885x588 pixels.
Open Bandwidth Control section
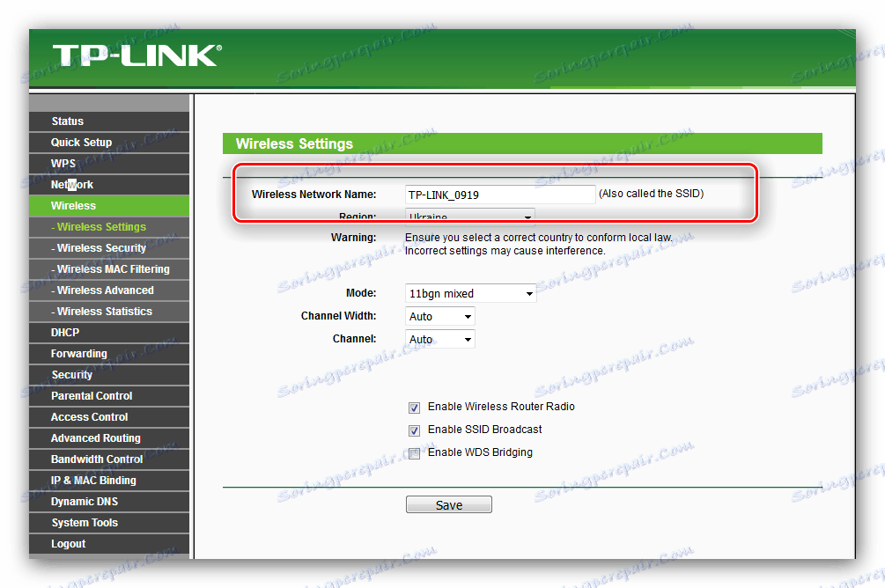tap(109, 459)
